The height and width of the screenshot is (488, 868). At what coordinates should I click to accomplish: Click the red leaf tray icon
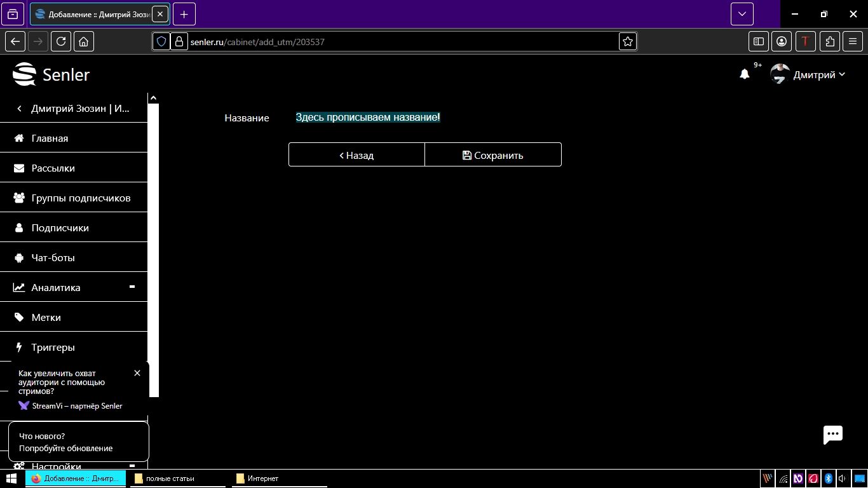pyautogui.click(x=813, y=478)
